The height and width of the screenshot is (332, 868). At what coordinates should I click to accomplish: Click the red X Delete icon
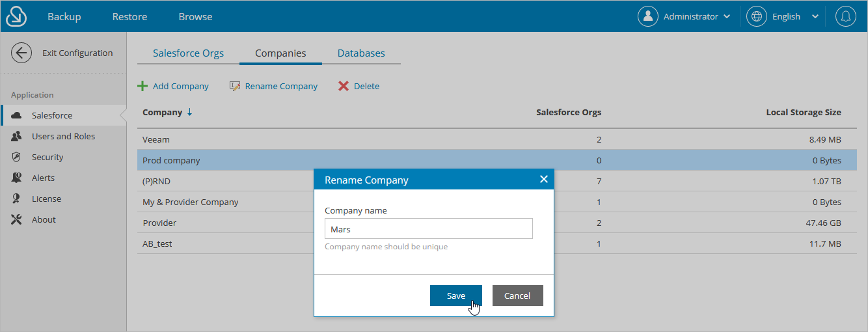pos(344,86)
